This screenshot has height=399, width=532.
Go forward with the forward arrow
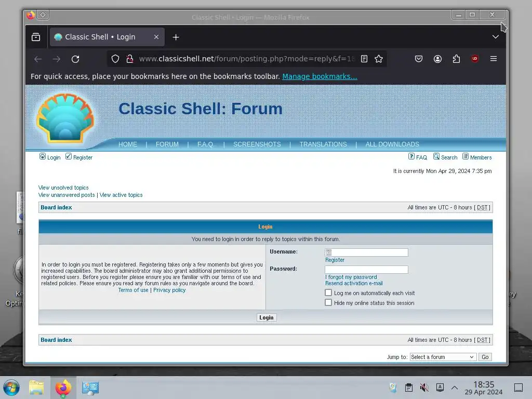57,59
